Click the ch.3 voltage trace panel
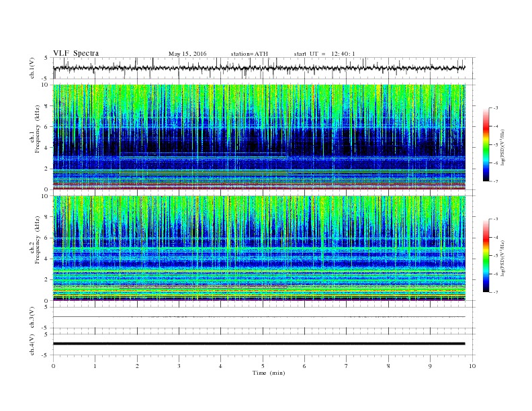Image resolution: width=532 pixels, height=411 pixels. (264, 318)
